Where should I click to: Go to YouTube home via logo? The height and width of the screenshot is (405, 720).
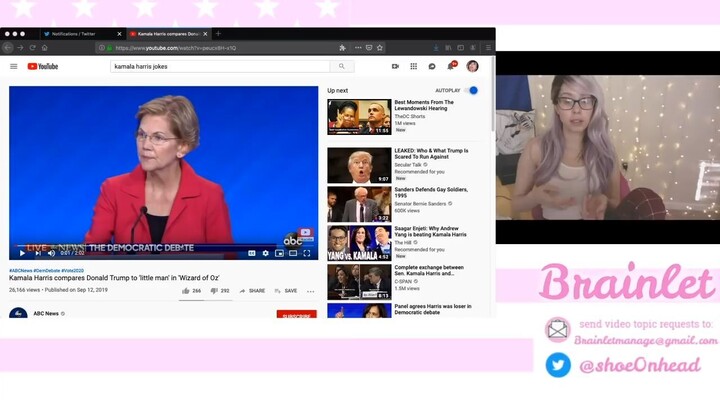[43, 67]
